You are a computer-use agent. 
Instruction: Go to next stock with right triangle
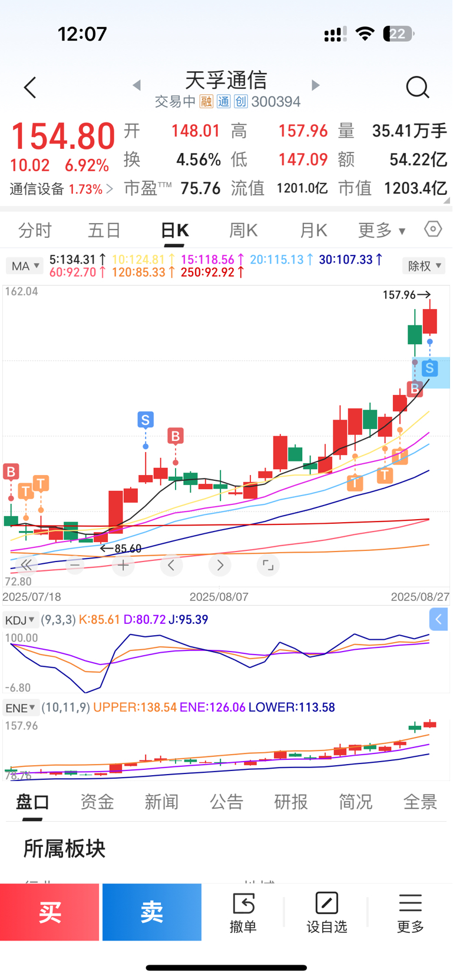[x=315, y=85]
